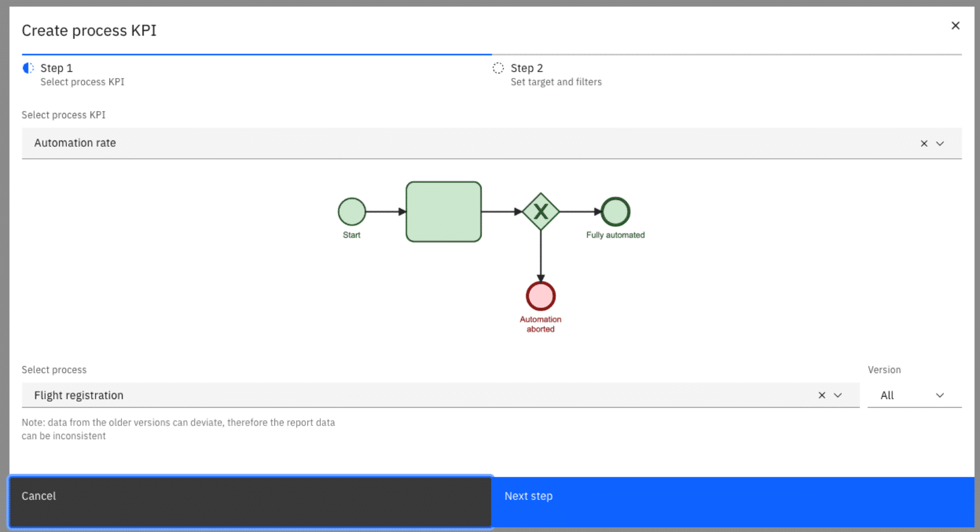Click the 'Create process KPI' dialog title

coord(89,30)
